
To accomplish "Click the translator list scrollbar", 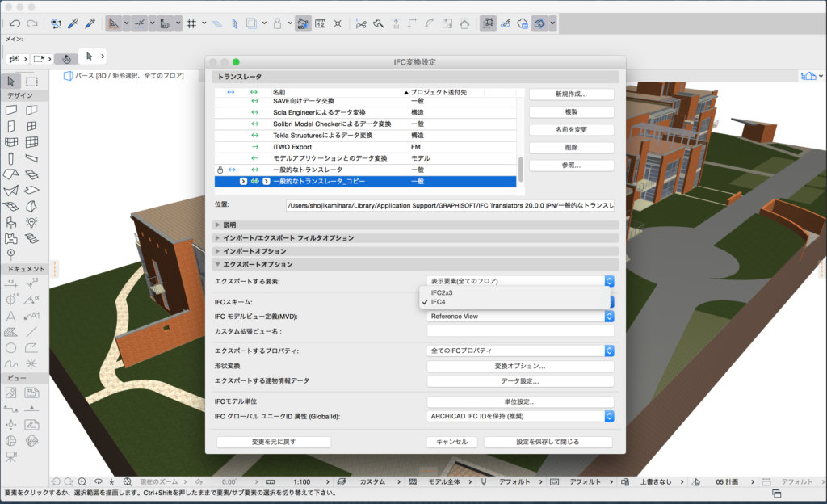I will pyautogui.click(x=521, y=169).
